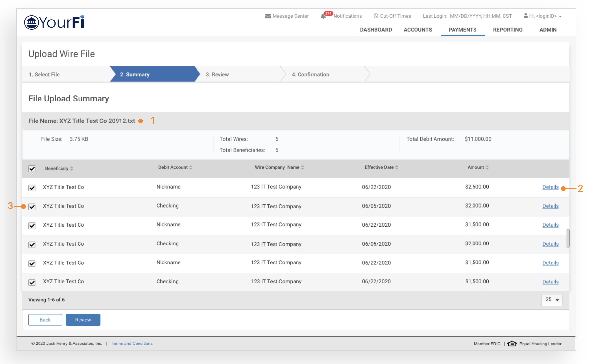Open Details for the first wire
The width and height of the screenshot is (592, 364).
click(550, 187)
